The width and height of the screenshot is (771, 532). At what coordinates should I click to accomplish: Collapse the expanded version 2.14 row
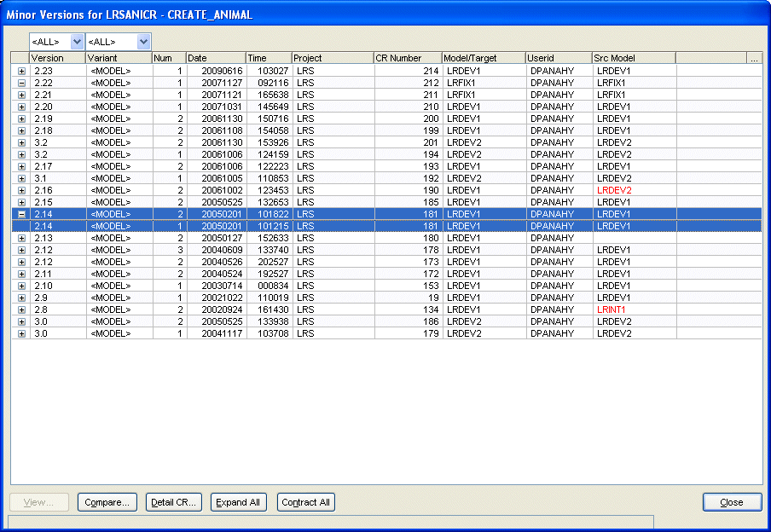[x=21, y=214]
